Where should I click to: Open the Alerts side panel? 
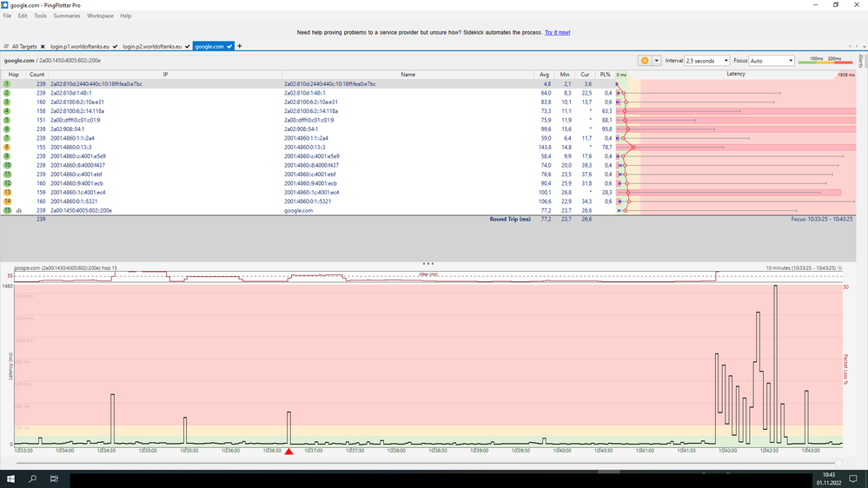[861, 61]
